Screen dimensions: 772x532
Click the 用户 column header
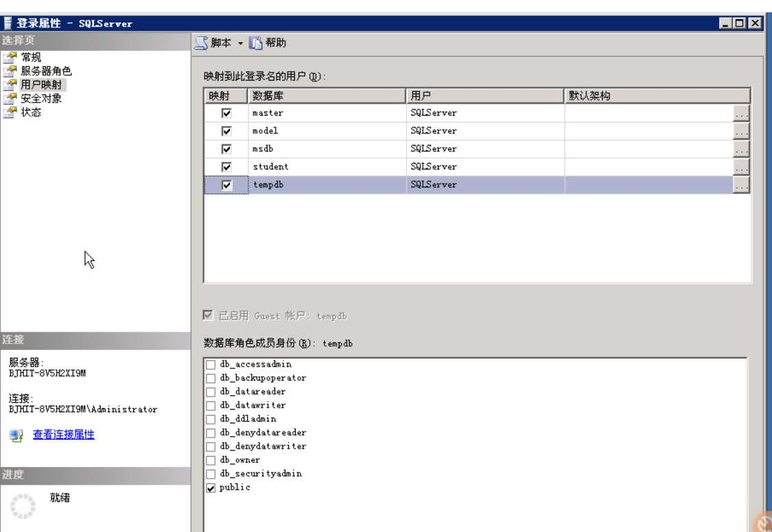click(x=485, y=96)
